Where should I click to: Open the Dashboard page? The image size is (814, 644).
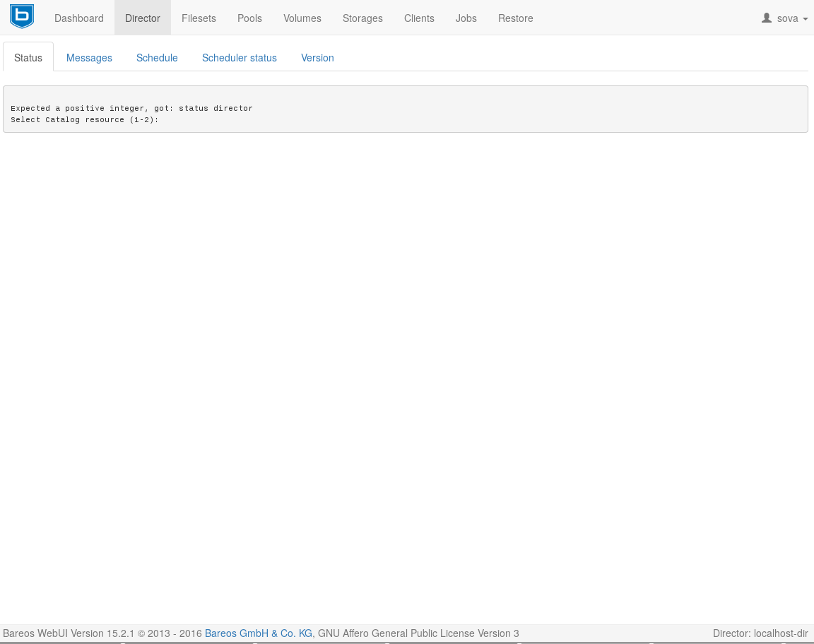pyautogui.click(x=79, y=18)
